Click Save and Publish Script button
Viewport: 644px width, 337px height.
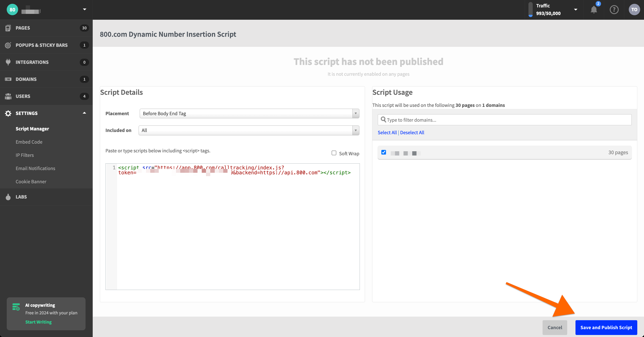[606, 328]
